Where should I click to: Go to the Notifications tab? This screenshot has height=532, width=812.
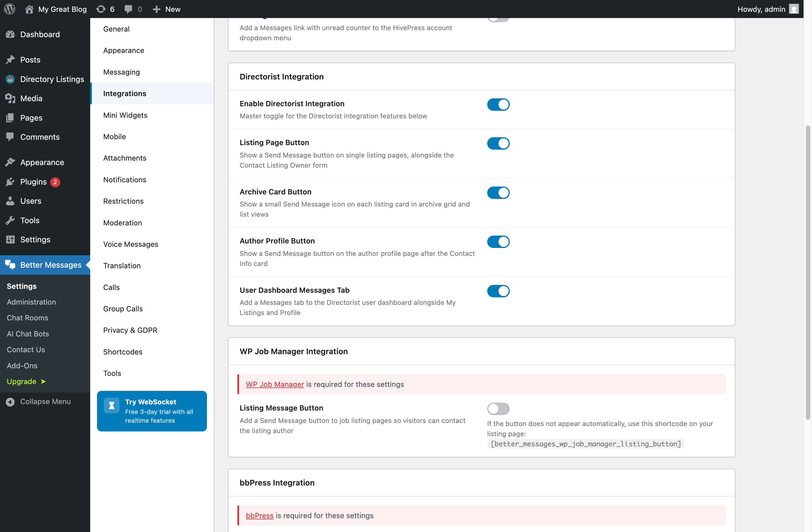[x=152, y=180]
